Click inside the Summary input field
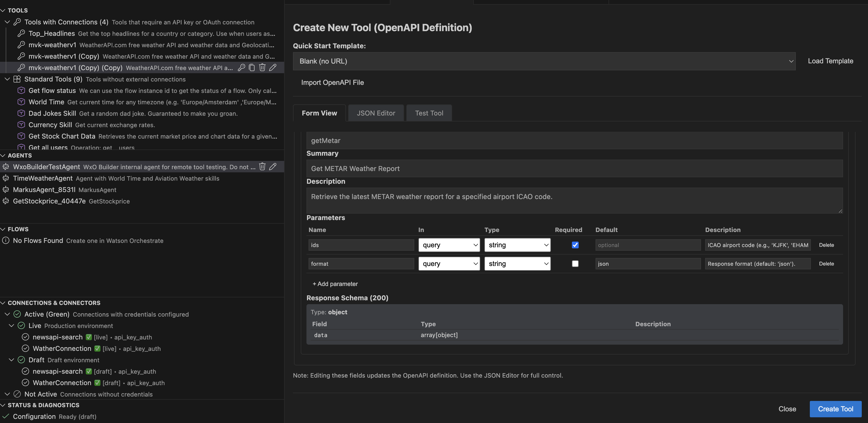Screen dimensions: 868x423 pyautogui.click(x=573, y=168)
